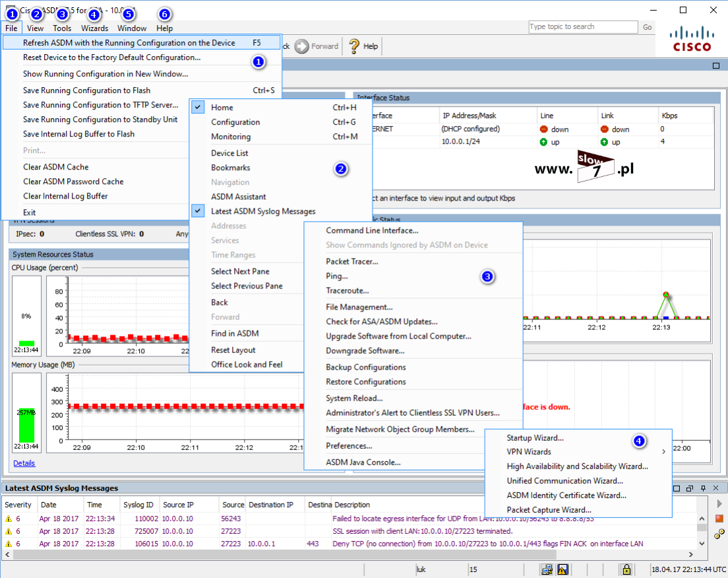Restore the syslog panel with the overlapping-windows icon
The width and height of the screenshot is (728, 578).
pyautogui.click(x=690, y=488)
